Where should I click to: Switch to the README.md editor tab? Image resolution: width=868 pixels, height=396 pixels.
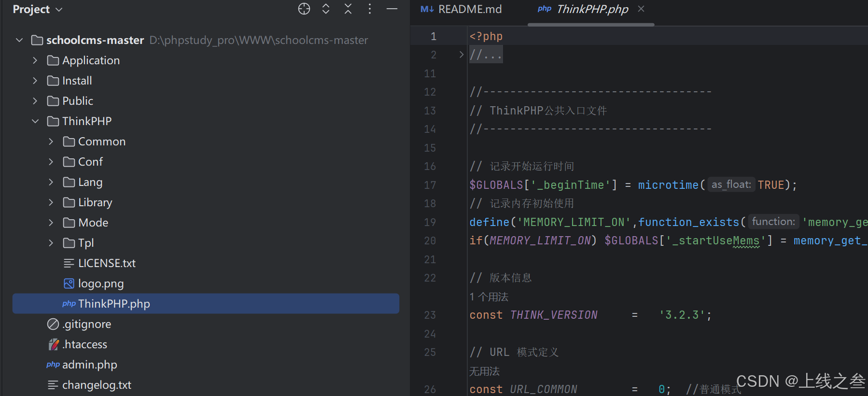point(461,9)
